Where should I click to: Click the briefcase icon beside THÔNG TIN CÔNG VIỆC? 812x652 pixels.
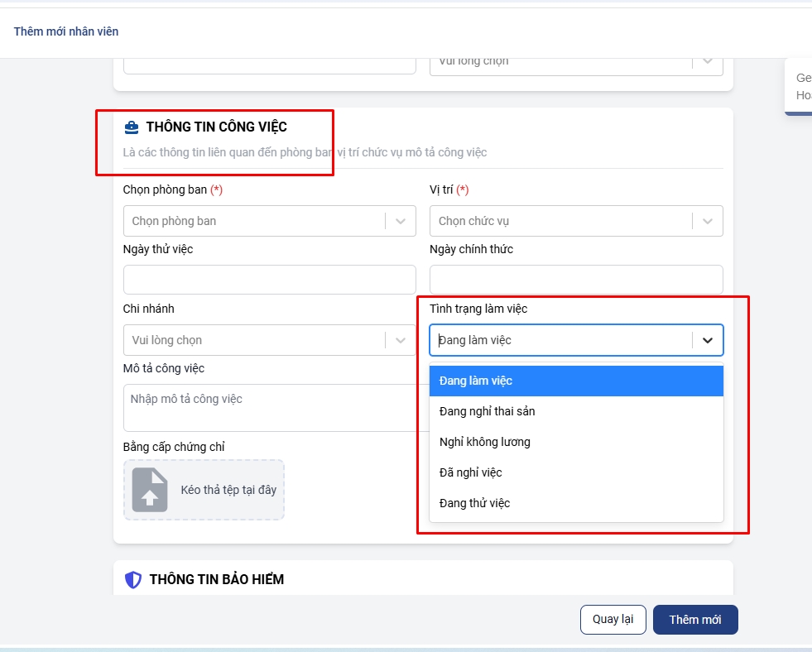[132, 127]
